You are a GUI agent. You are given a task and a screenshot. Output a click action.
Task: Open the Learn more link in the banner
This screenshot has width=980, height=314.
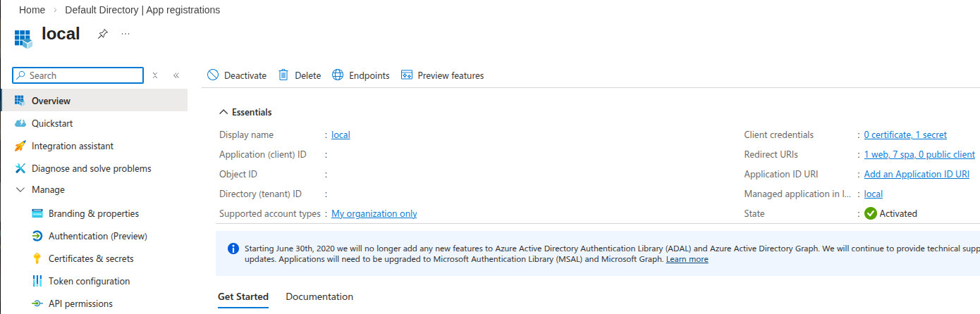tap(687, 259)
